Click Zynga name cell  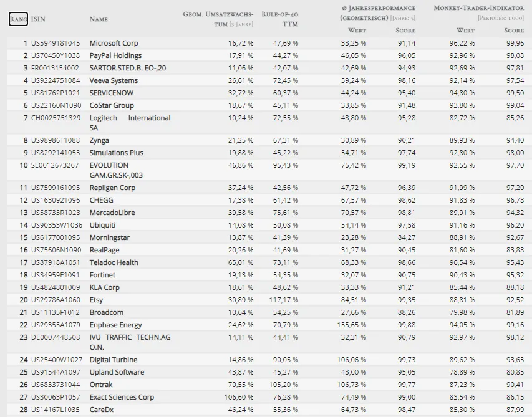[99, 140]
